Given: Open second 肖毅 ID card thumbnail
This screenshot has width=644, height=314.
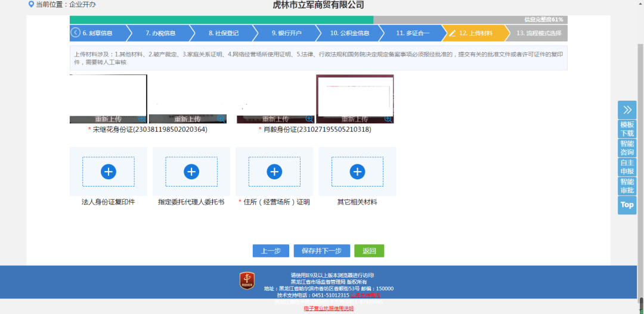Looking at the screenshot, I should pyautogui.click(x=355, y=99).
